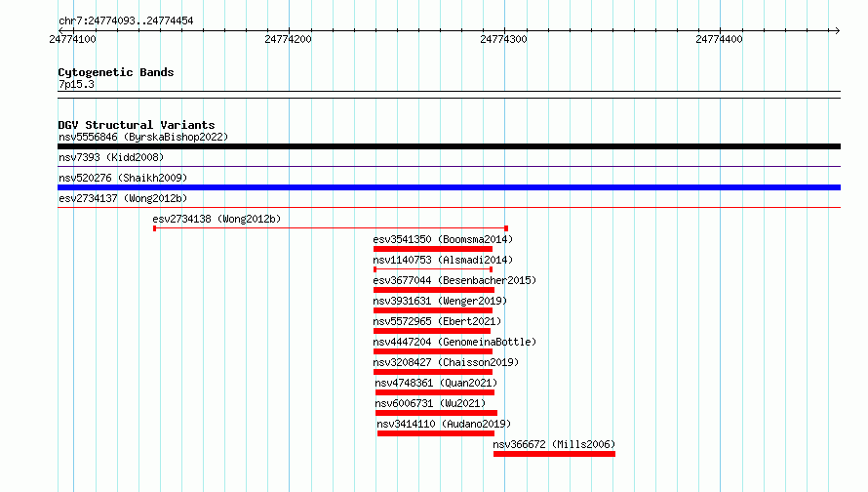
Task: Open nsv5556846 (ByrskaBishop2022) variant label
Action: click(x=143, y=137)
